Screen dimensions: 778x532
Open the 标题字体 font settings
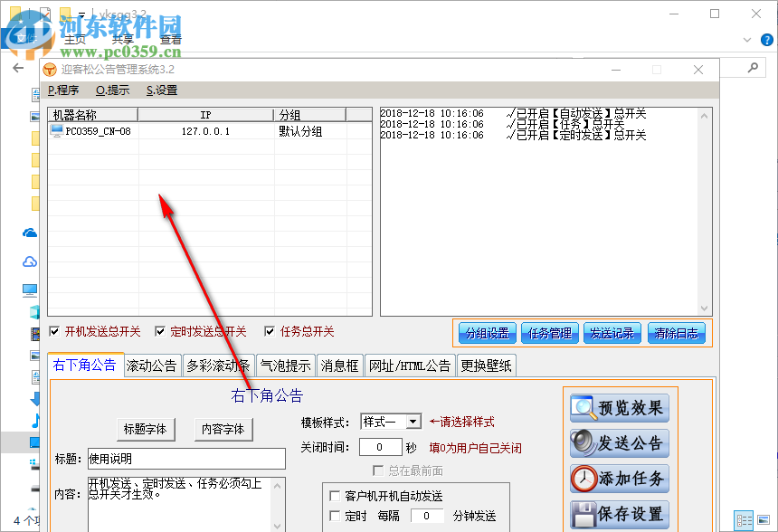tap(146, 429)
